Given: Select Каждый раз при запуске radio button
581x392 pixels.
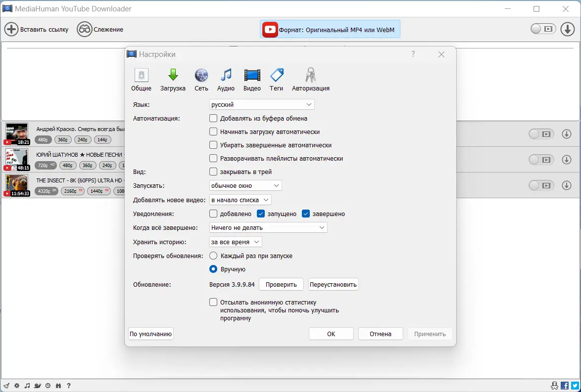Looking at the screenshot, I should [213, 256].
